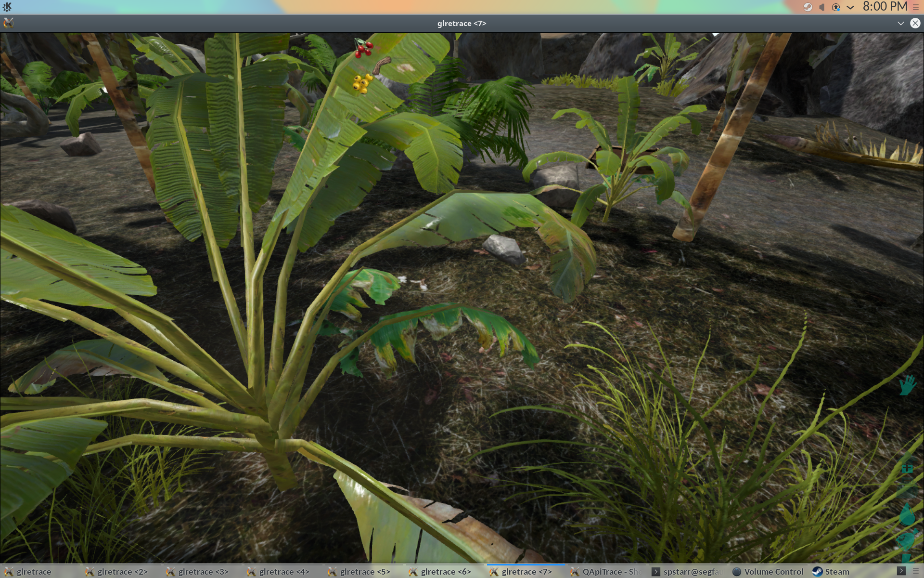The image size is (924, 578).
Task: Open bottom panel hamburger settings menu
Action: point(916,571)
